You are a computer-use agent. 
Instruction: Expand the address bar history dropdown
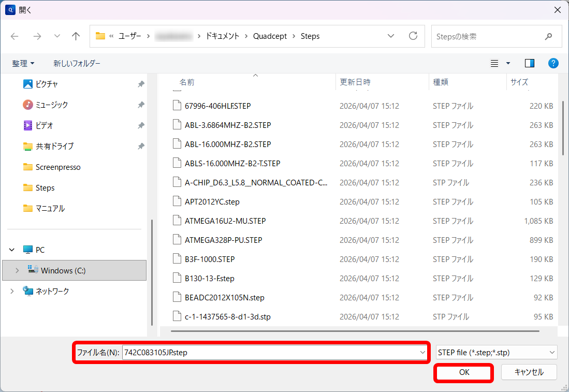click(x=391, y=36)
